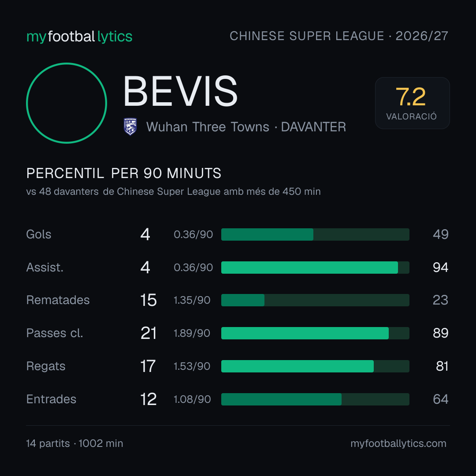This screenshot has height=476, width=476.
Task: Click the Percentil per 90 minuts heading
Action: 123,173
